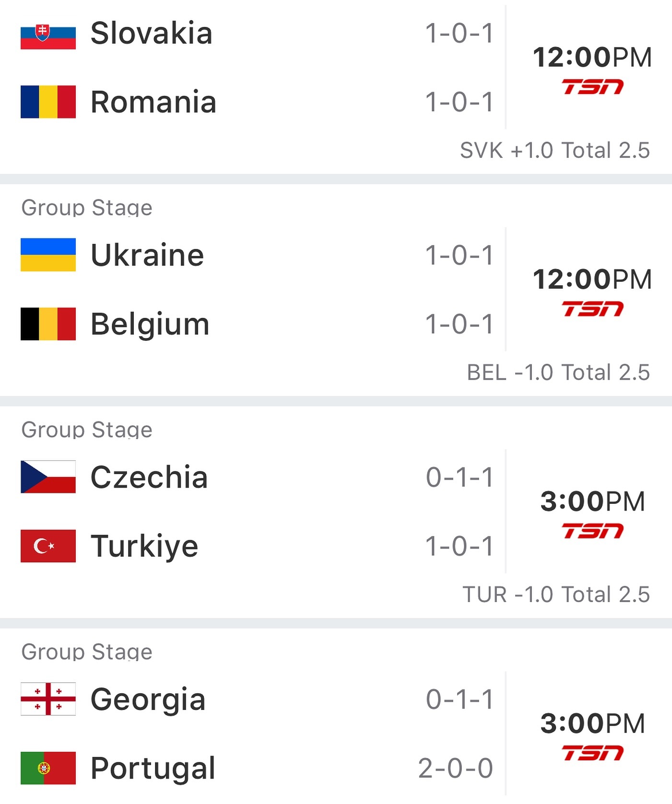Tap Georgia's 0-1-1 record
672x804 pixels.
(x=459, y=699)
